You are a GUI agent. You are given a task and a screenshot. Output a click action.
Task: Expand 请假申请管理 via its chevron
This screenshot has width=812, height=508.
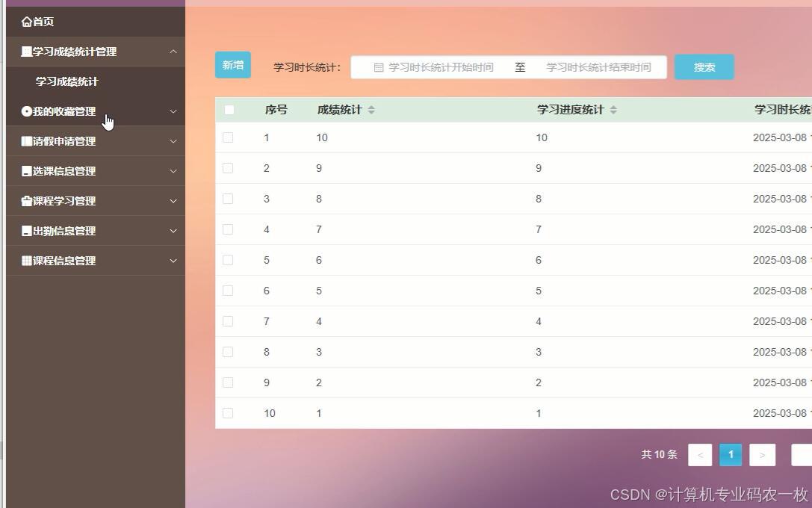(x=173, y=141)
